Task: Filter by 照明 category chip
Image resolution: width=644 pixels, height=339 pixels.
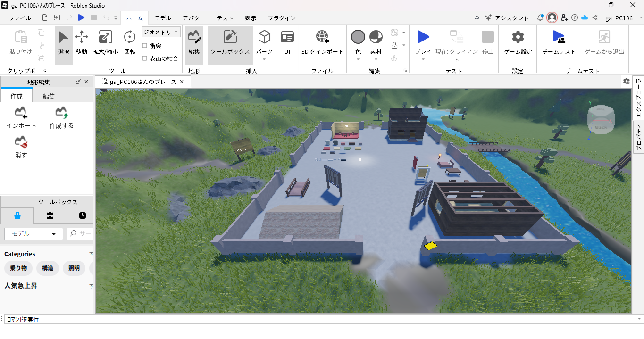Action: coord(74,268)
